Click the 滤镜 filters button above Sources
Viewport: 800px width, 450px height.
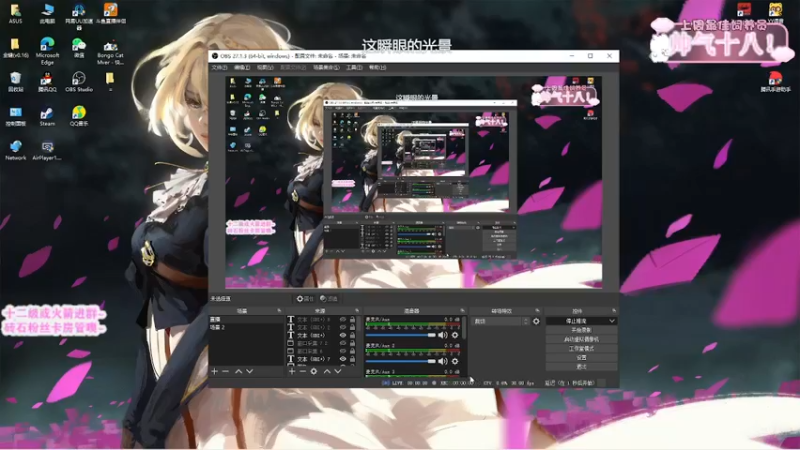click(x=329, y=298)
